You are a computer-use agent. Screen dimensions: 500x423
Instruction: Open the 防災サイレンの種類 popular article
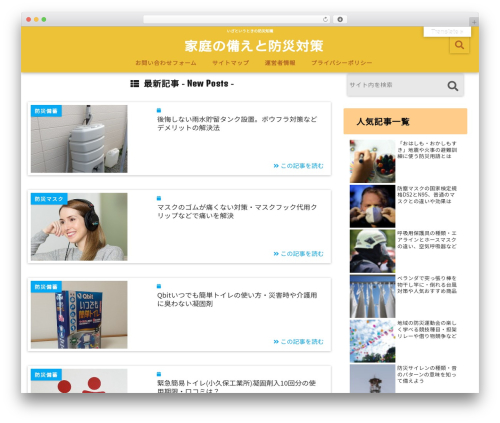pyautogui.click(x=427, y=374)
